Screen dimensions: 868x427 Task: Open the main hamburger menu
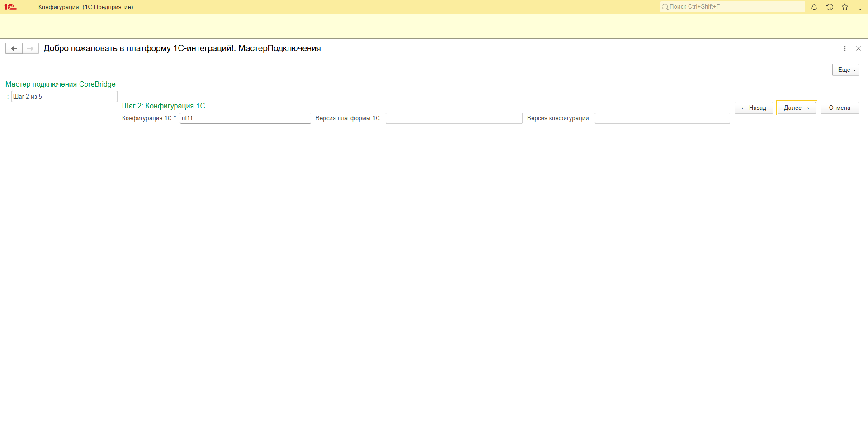[x=27, y=7]
